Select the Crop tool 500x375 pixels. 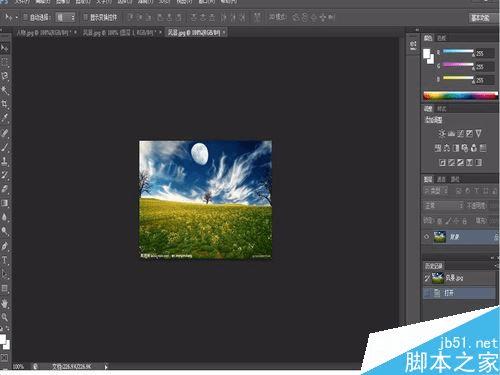pyautogui.click(x=5, y=104)
